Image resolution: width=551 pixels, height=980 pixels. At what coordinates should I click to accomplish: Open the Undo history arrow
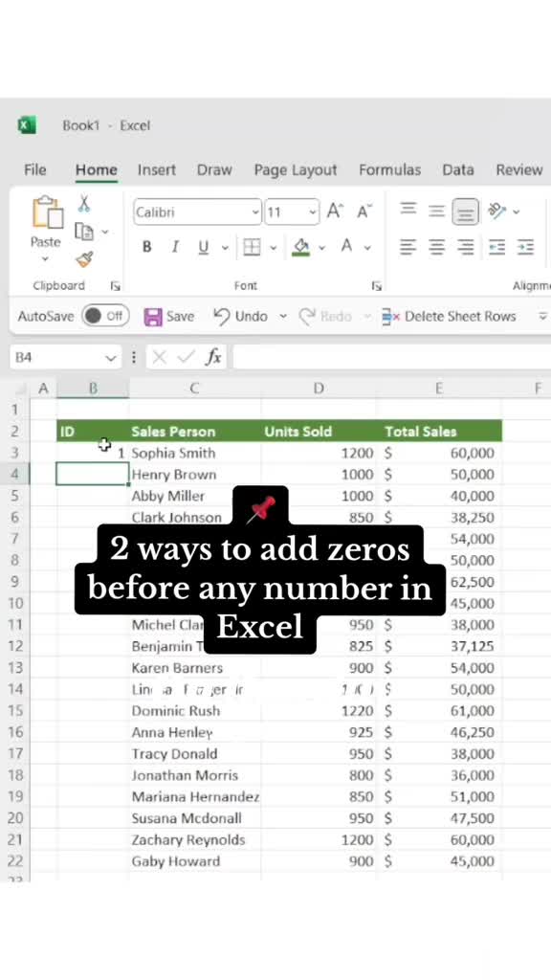283,316
